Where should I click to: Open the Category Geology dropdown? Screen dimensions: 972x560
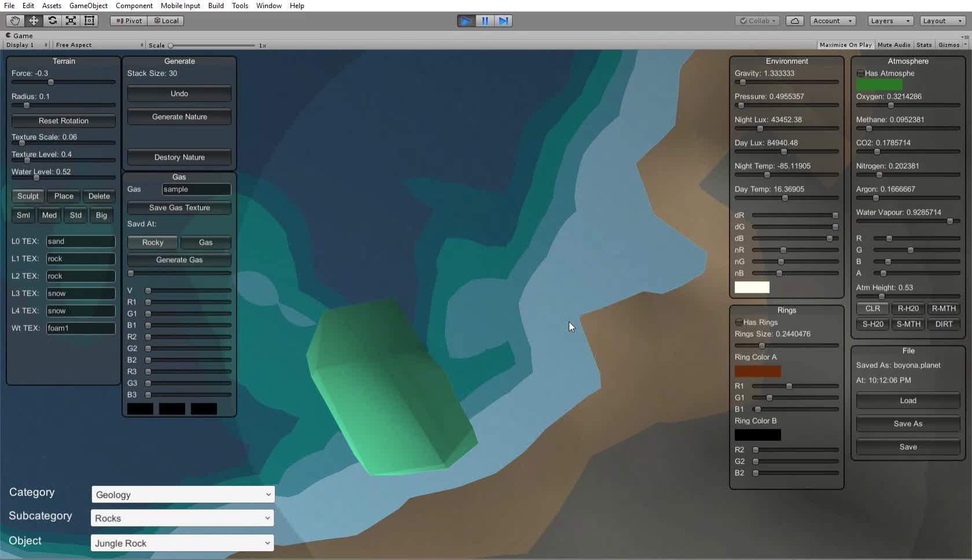[x=182, y=495]
